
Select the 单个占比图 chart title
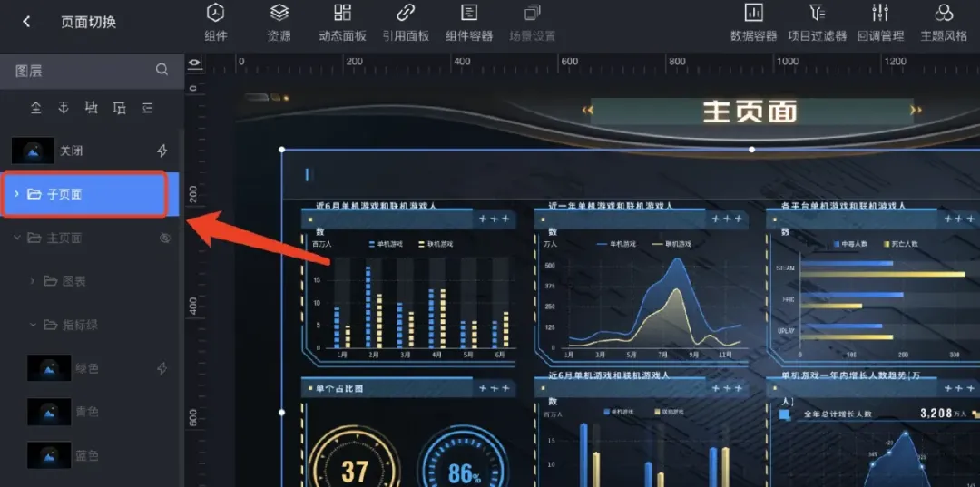coord(339,388)
